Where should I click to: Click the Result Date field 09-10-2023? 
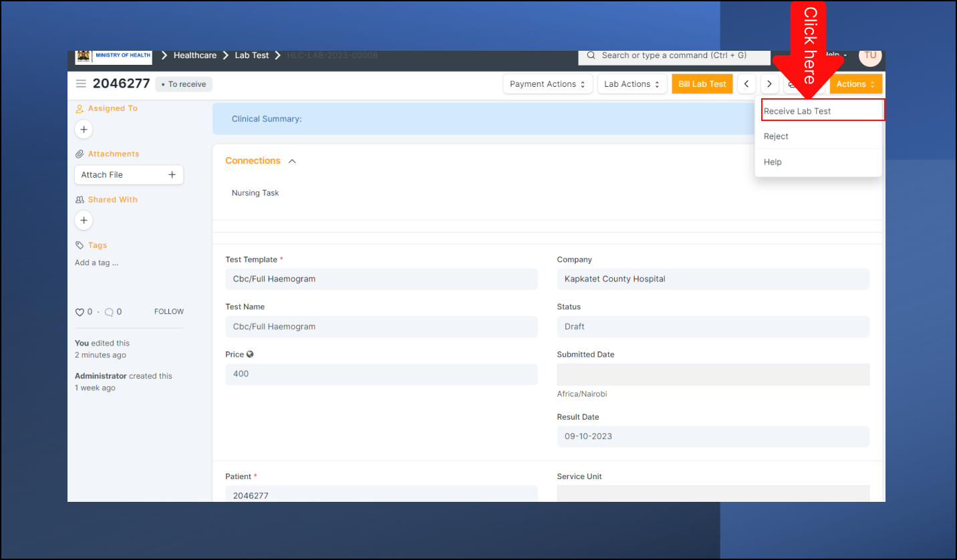click(713, 436)
